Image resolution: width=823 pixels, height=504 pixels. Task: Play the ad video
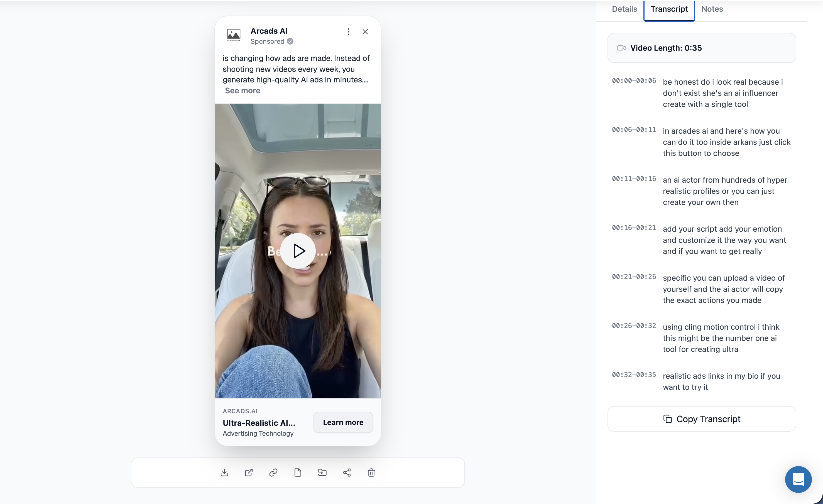pos(298,251)
